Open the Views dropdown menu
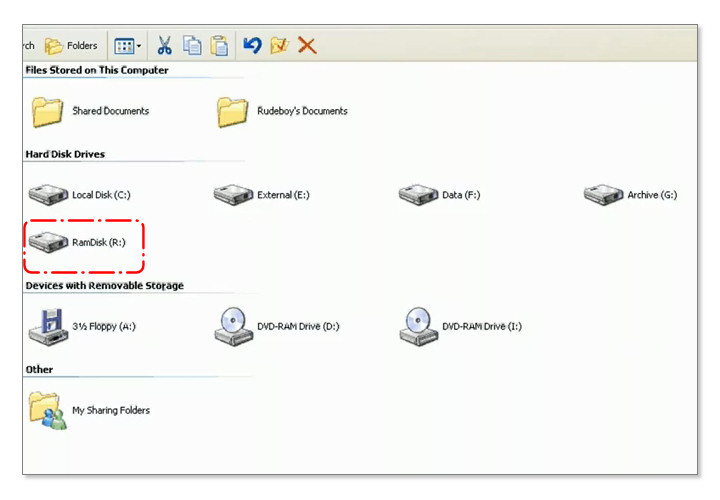Viewport: 720px width, 500px height. 127,46
